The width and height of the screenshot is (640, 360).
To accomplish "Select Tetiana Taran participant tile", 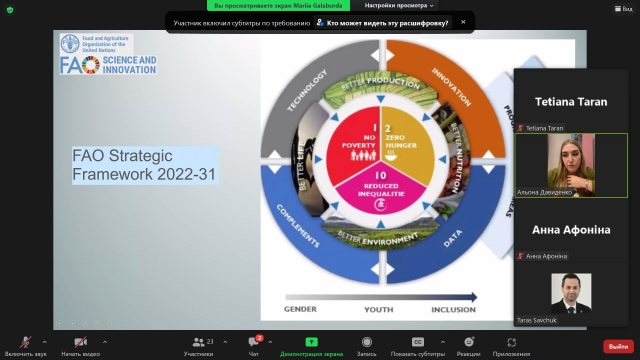I will (x=571, y=101).
